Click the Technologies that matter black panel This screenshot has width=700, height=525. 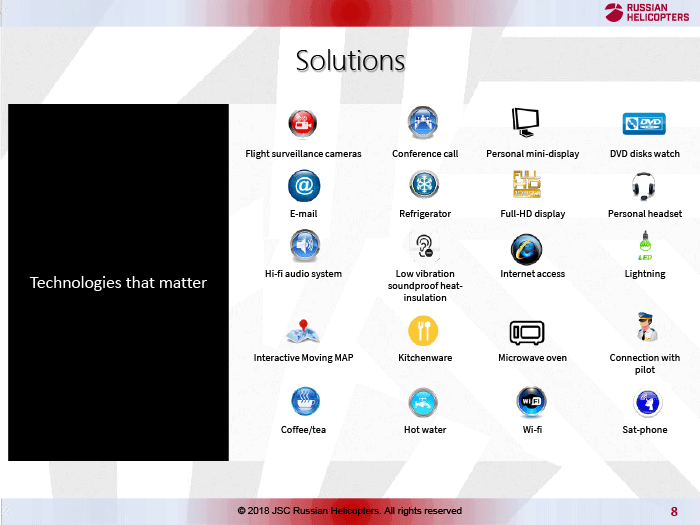tap(118, 282)
